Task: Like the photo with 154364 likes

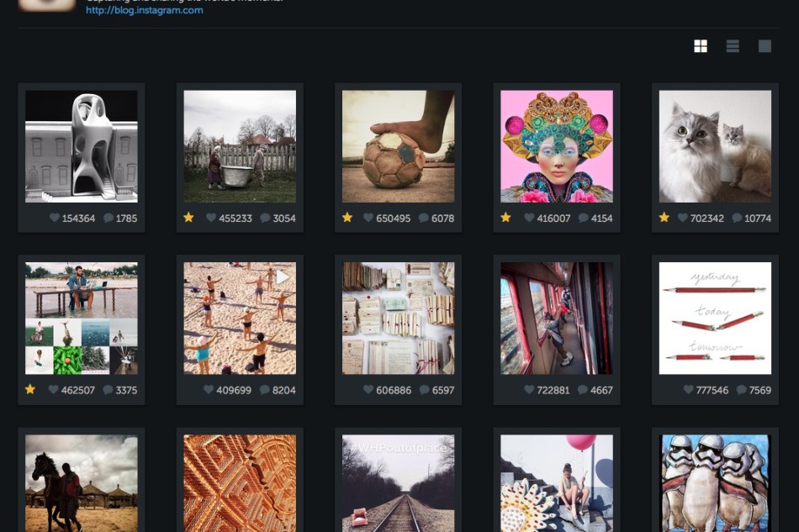Action: tap(55, 218)
